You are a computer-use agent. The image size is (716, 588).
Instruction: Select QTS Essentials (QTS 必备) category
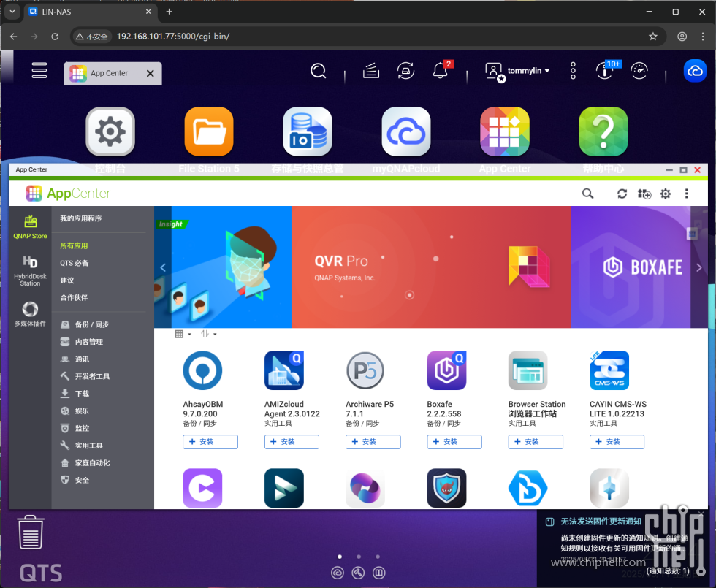75,263
